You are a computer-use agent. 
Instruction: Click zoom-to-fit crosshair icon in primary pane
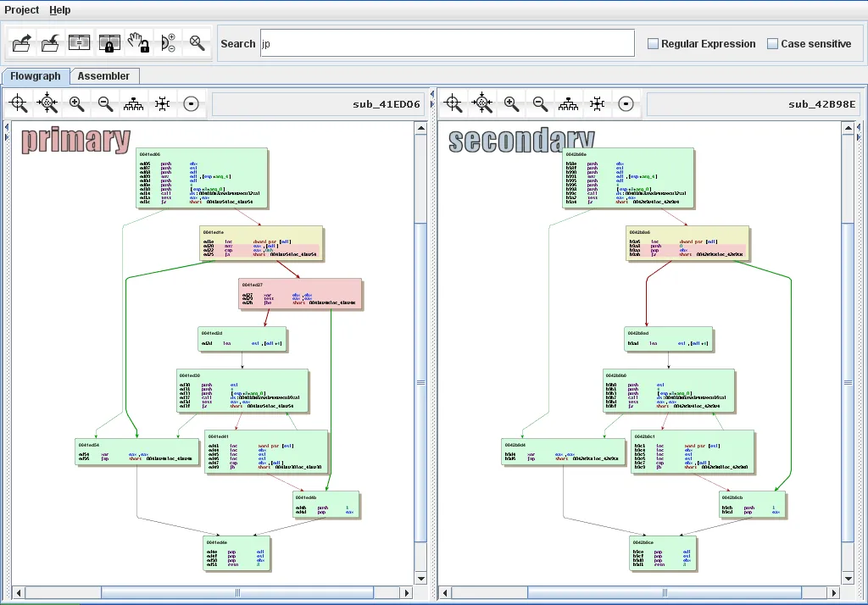(19, 103)
